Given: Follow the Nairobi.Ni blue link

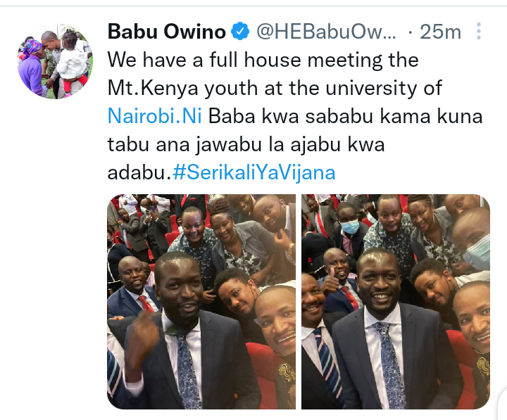Looking at the screenshot, I should [x=155, y=115].
